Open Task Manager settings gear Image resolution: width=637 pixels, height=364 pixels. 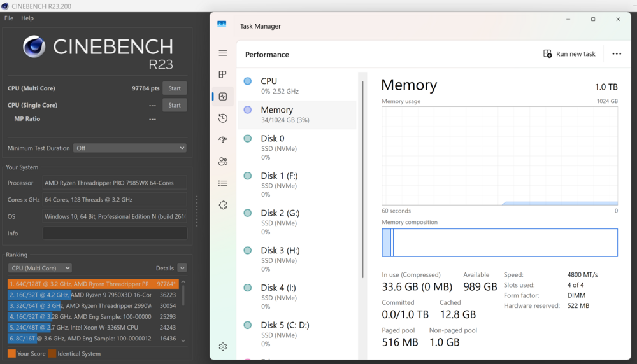[x=222, y=347]
